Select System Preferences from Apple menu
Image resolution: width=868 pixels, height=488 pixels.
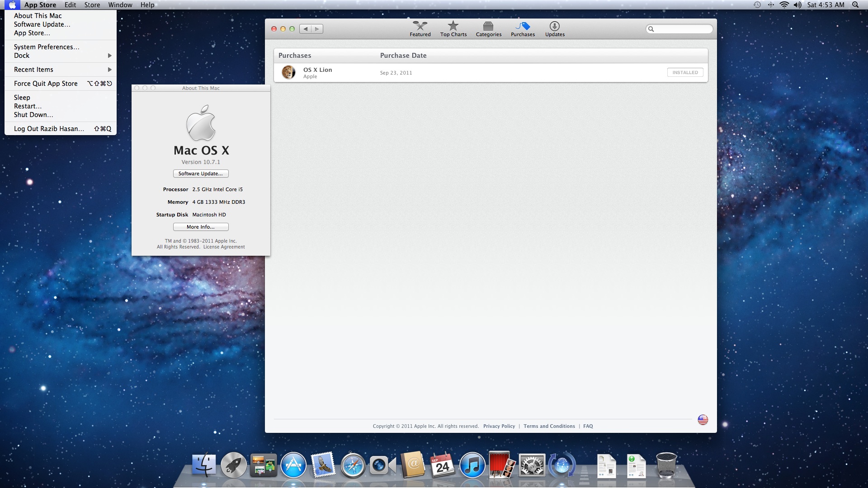tap(61, 47)
